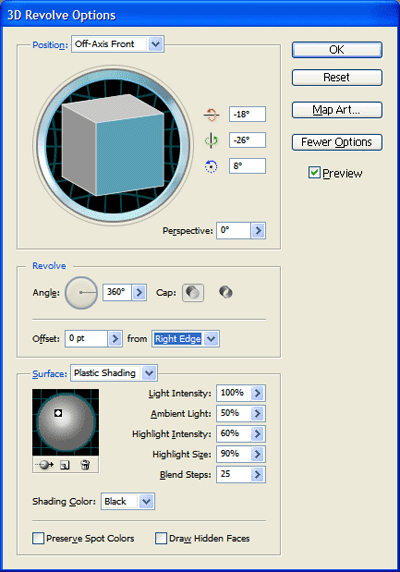Click the X rotation field showing -18°

[247, 114]
